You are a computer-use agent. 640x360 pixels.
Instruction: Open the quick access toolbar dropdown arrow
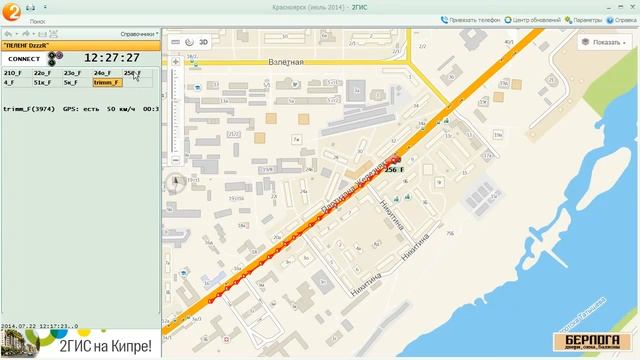[x=45, y=7]
